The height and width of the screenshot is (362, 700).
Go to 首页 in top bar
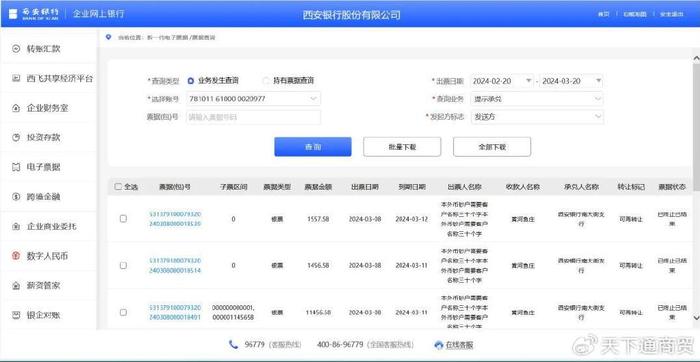(x=604, y=14)
